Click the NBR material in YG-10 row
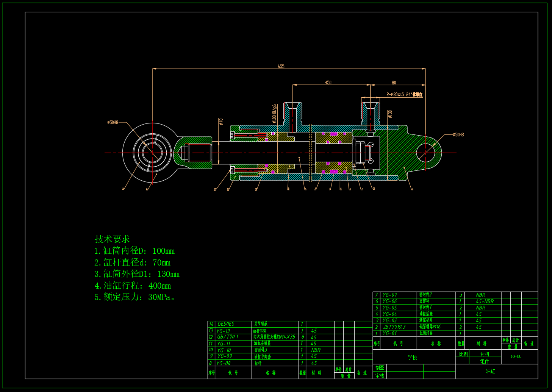552x392 pixels. click(316, 350)
